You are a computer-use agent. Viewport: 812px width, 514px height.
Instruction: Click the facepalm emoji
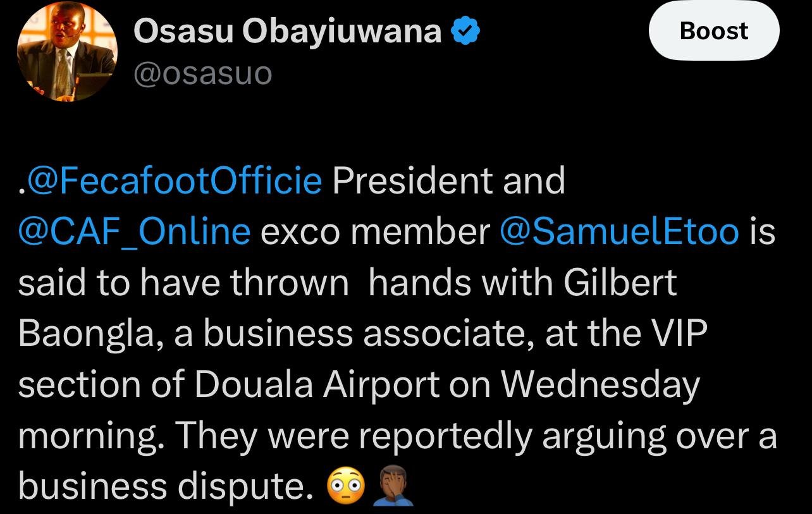[393, 487]
